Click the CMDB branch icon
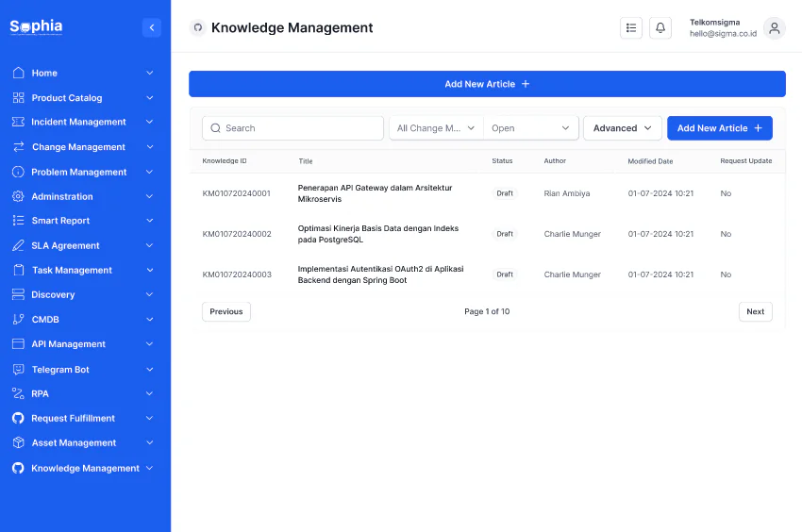 (x=19, y=319)
